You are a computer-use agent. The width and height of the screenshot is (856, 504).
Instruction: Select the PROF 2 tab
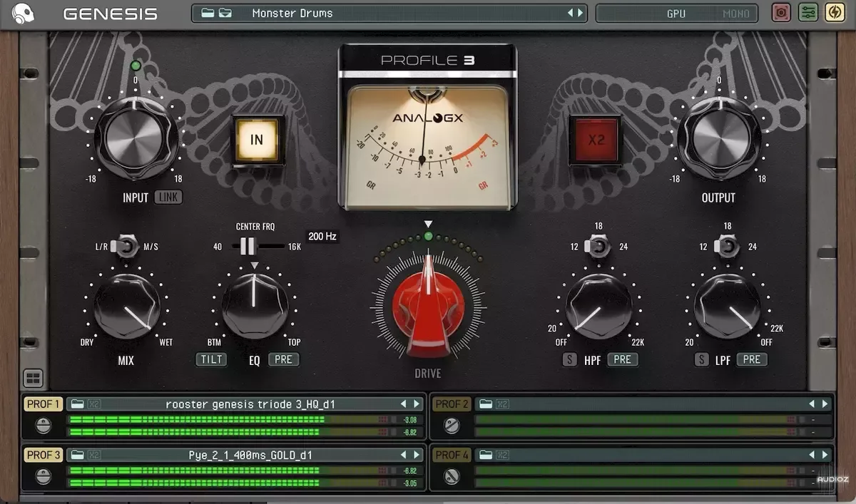pos(452,404)
